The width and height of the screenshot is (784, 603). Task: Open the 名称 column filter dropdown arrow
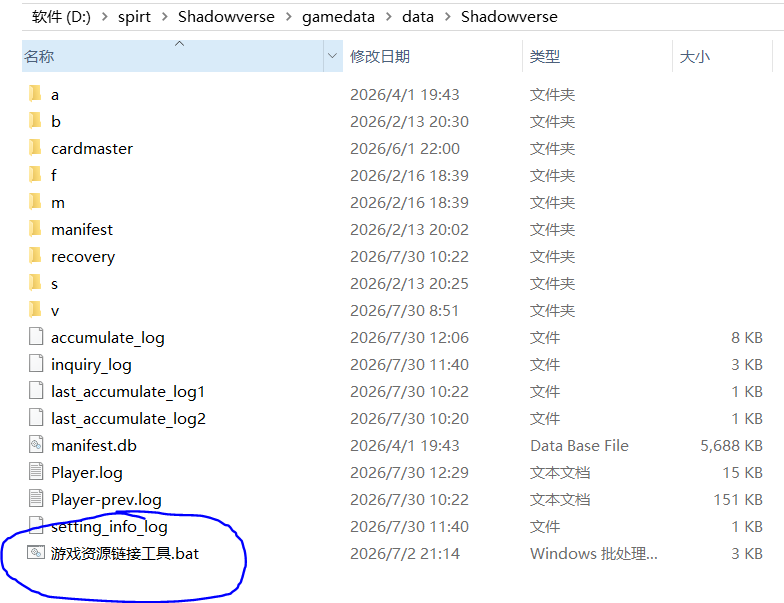332,56
